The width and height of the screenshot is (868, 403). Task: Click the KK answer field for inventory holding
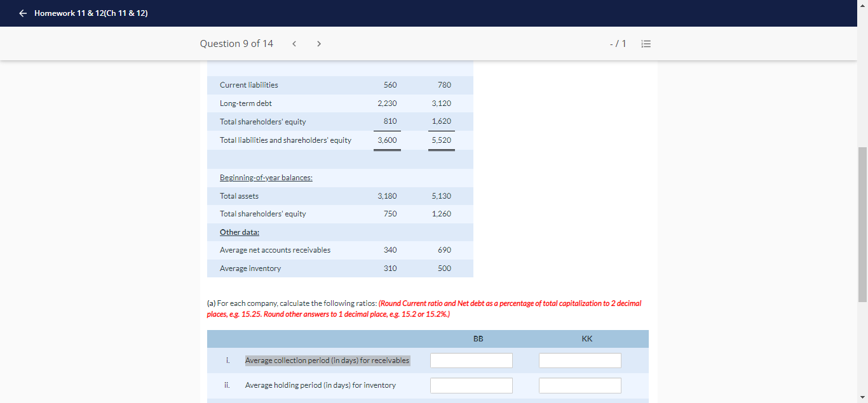point(580,385)
